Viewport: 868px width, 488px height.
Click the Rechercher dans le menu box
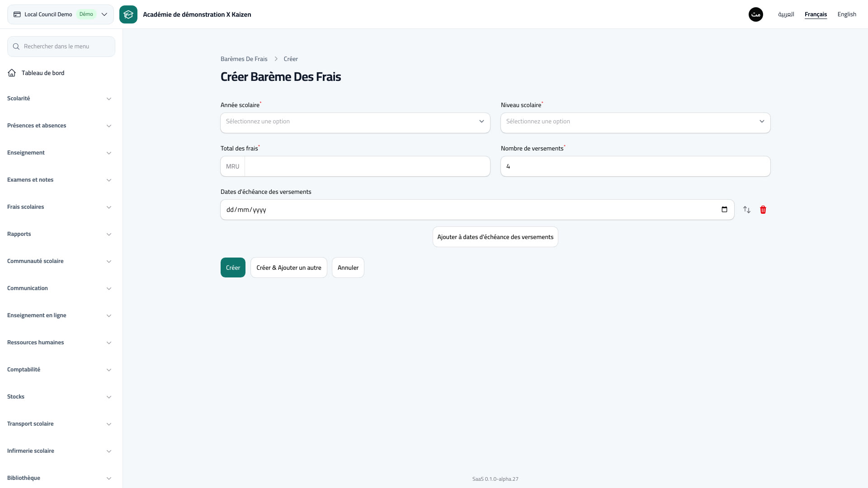point(61,47)
